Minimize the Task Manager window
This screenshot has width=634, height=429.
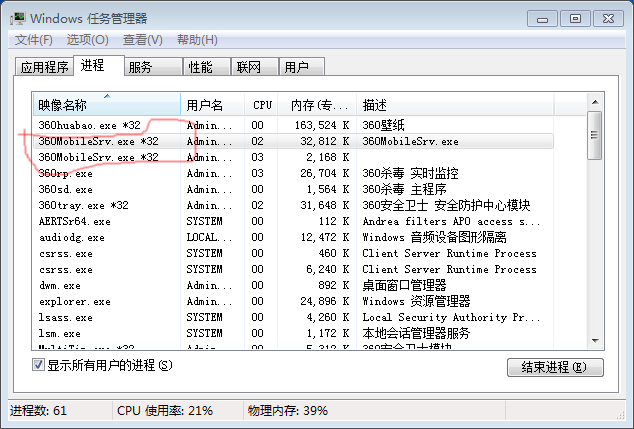[x=543, y=19]
